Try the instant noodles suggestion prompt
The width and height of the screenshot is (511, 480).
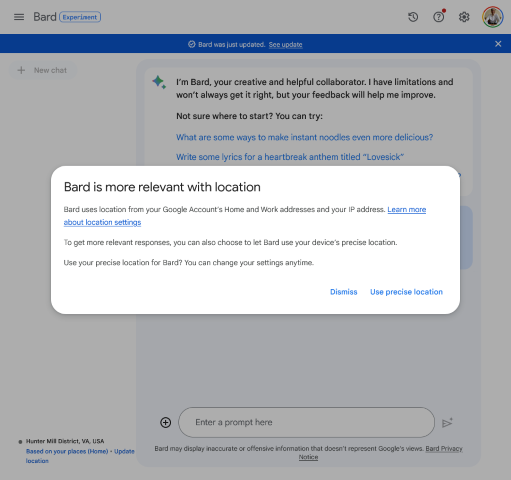click(304, 137)
